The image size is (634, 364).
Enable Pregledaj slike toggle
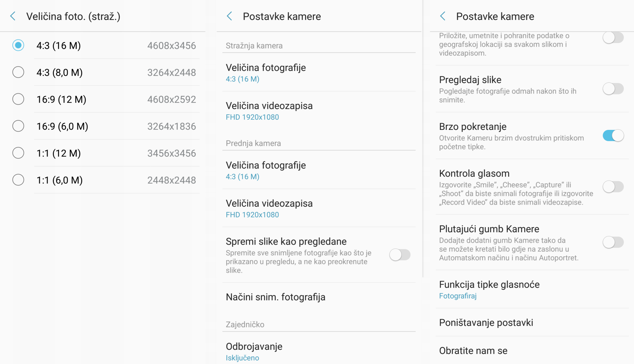[x=613, y=89]
